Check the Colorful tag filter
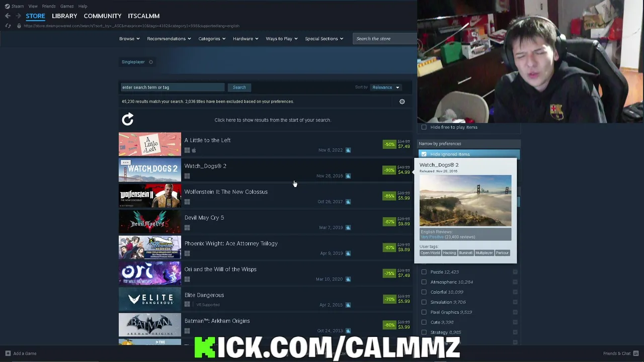The image size is (644, 362). click(x=424, y=292)
